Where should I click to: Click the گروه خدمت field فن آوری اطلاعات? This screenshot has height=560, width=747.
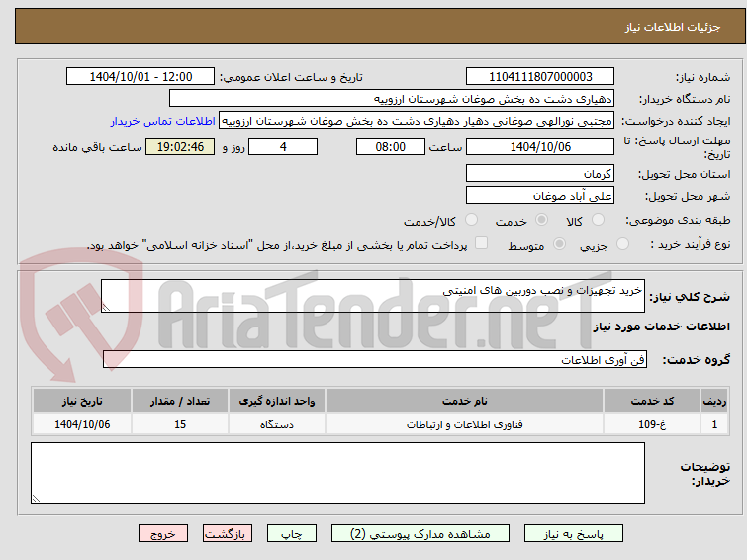coord(375,359)
